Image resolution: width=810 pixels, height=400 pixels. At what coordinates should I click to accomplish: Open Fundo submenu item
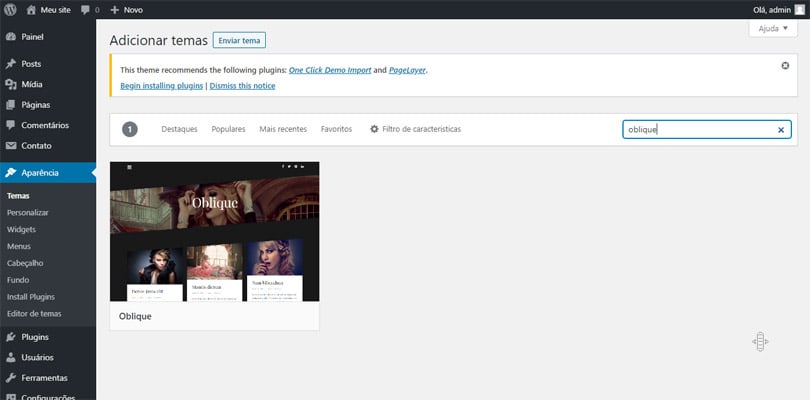pyautogui.click(x=18, y=280)
